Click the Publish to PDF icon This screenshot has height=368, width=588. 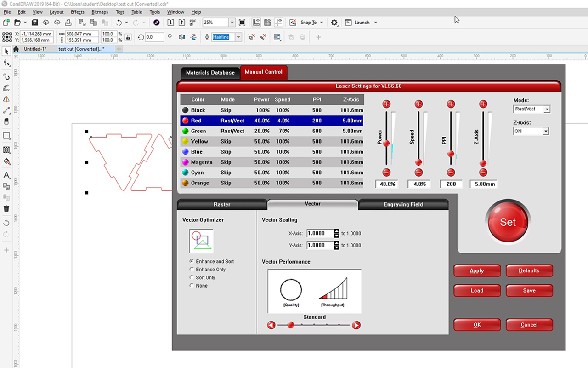point(193,22)
